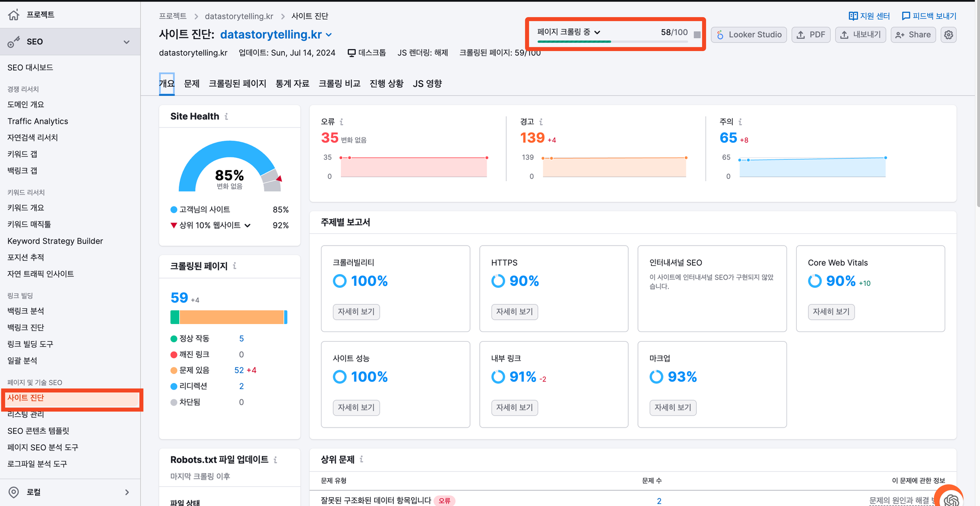Click info icon beside 상위 문제
Screen dimensions: 980x506
362,459
